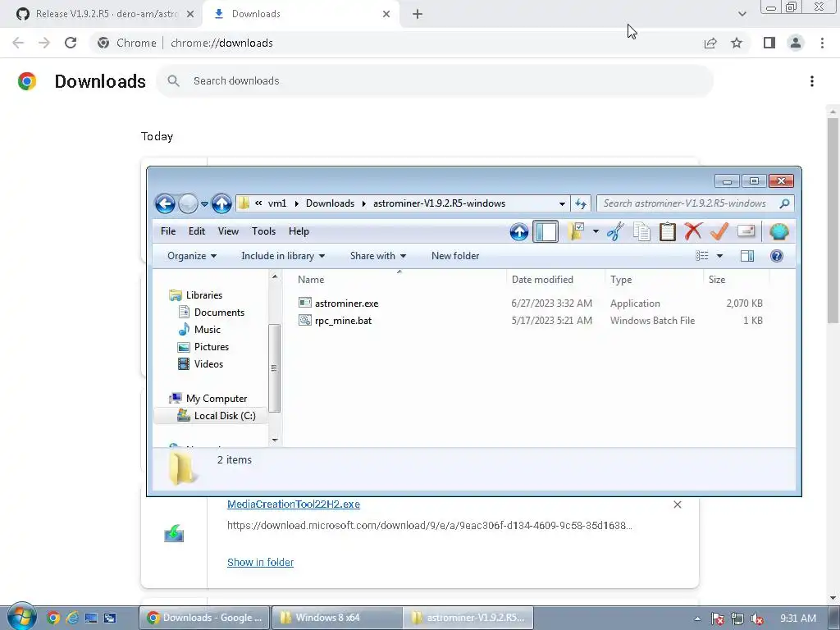Expand arrow next to Folder Options icon
The image size is (840, 630).
click(x=596, y=232)
